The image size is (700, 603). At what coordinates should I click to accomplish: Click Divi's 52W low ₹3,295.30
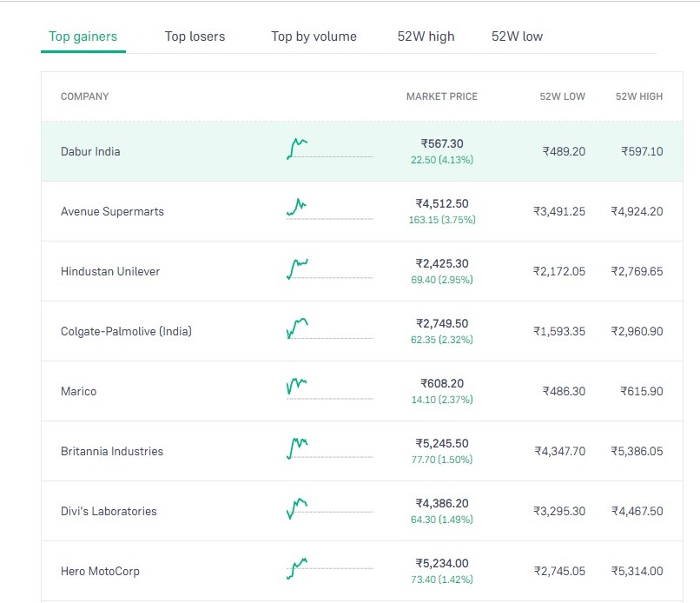(559, 511)
